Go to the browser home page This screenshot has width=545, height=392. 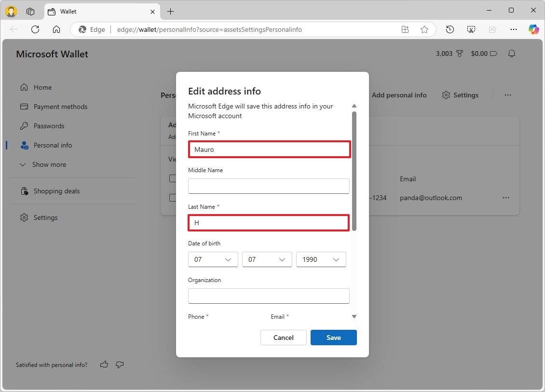(56, 29)
